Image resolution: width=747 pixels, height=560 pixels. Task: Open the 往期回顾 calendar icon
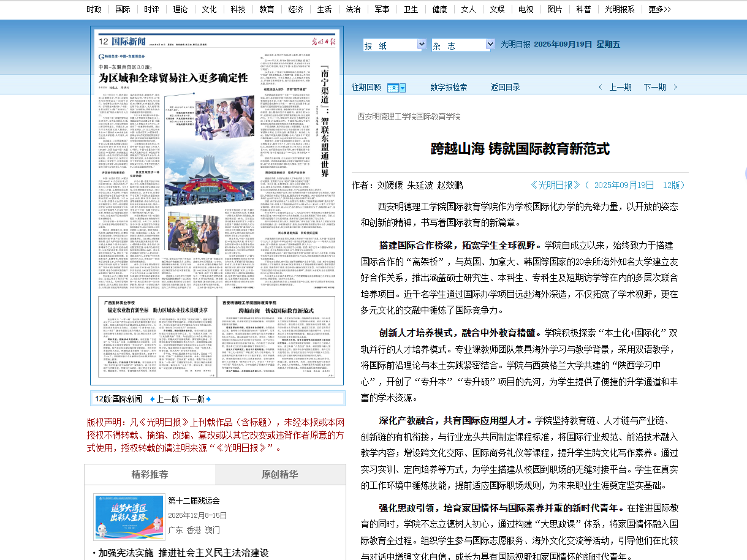coord(393,88)
